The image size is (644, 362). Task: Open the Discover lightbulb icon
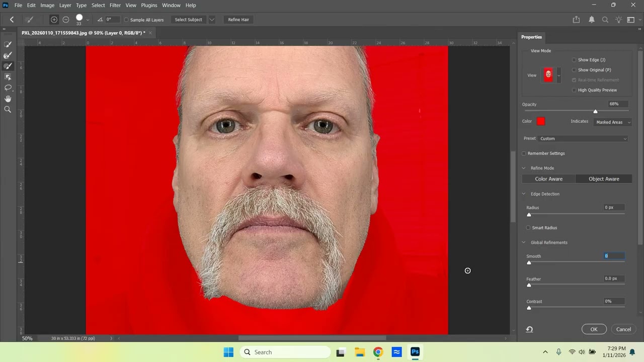coord(618,20)
